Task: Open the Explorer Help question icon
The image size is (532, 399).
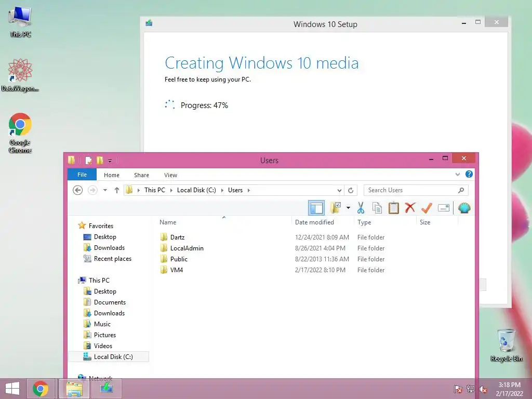Action: tap(469, 174)
